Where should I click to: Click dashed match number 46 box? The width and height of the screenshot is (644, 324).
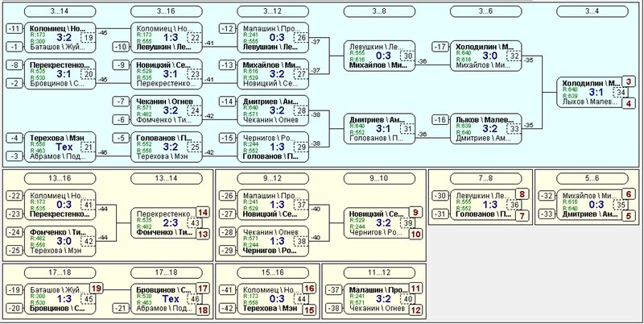coord(193,299)
